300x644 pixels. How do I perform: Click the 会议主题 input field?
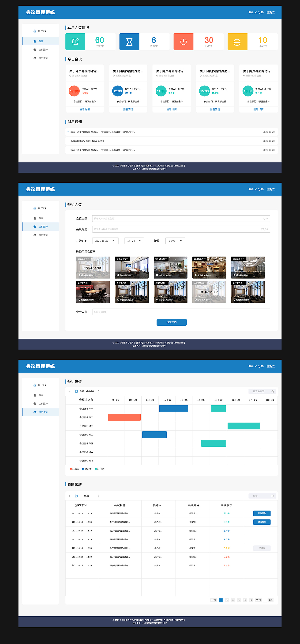pos(181,219)
